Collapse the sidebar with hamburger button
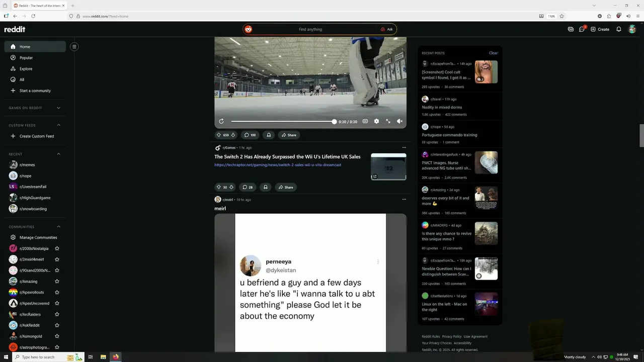Image resolution: width=644 pixels, height=362 pixels. pyautogui.click(x=74, y=47)
